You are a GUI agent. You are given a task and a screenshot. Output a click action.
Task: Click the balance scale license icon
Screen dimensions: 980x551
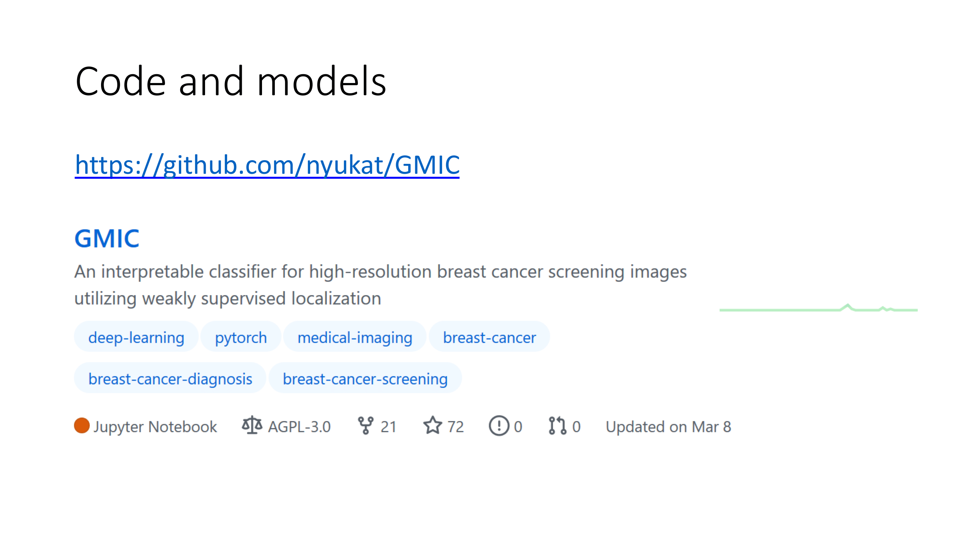pos(252,425)
